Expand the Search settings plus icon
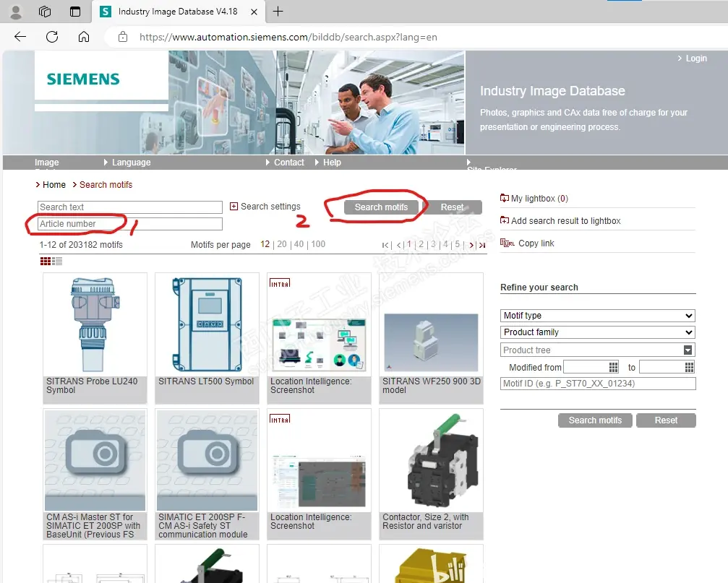The image size is (728, 583). [x=234, y=207]
